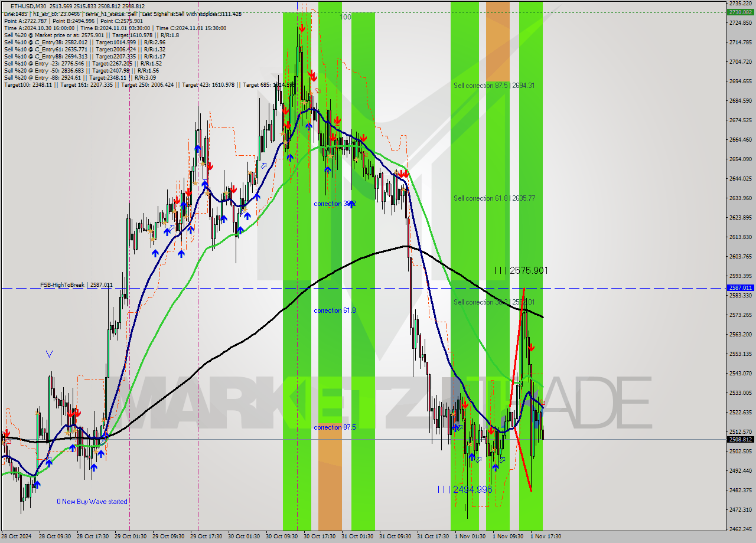Screen dimensions: 756x543
Task: Click the 'correction 38.2' label
Action: 334,204
